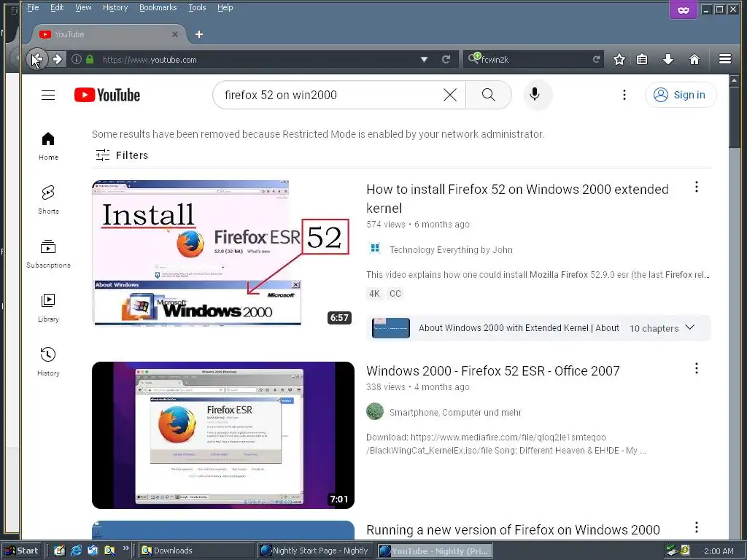Open options for Firefox 52 extended kernel video

(x=697, y=187)
